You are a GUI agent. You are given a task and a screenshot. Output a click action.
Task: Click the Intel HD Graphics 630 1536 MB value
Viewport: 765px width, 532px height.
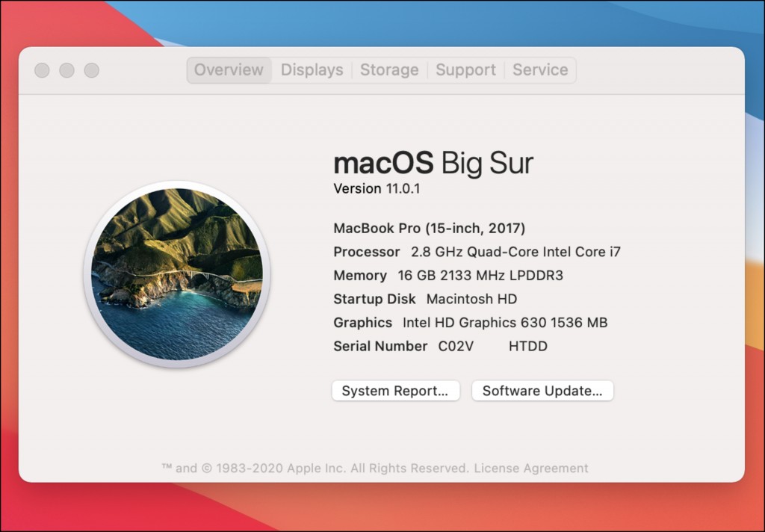pos(505,323)
